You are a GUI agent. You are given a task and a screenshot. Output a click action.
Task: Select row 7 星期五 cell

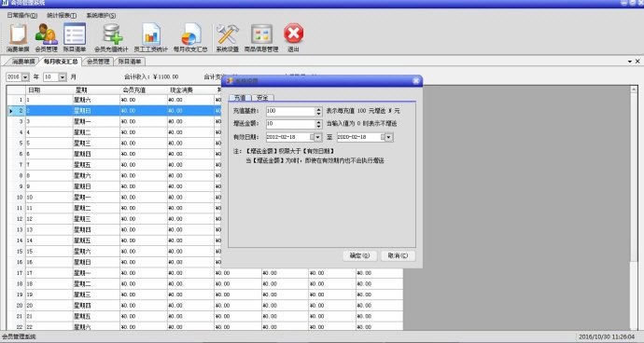(96, 165)
